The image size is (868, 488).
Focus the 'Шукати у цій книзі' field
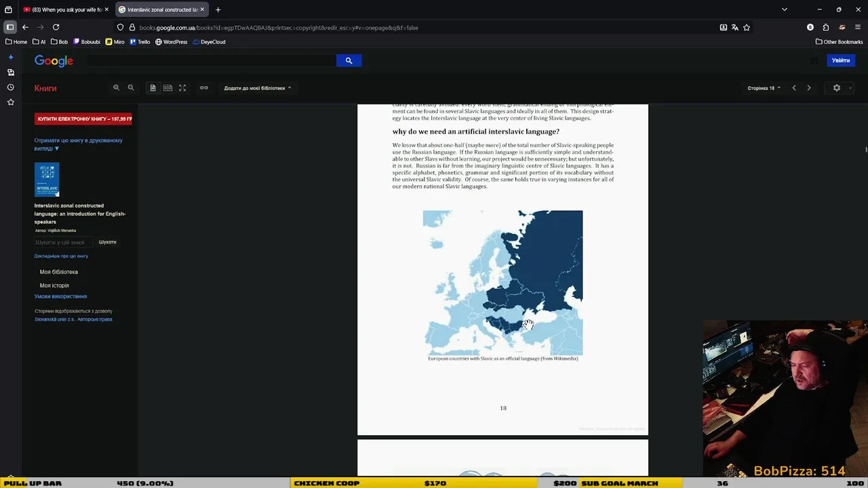coord(64,242)
